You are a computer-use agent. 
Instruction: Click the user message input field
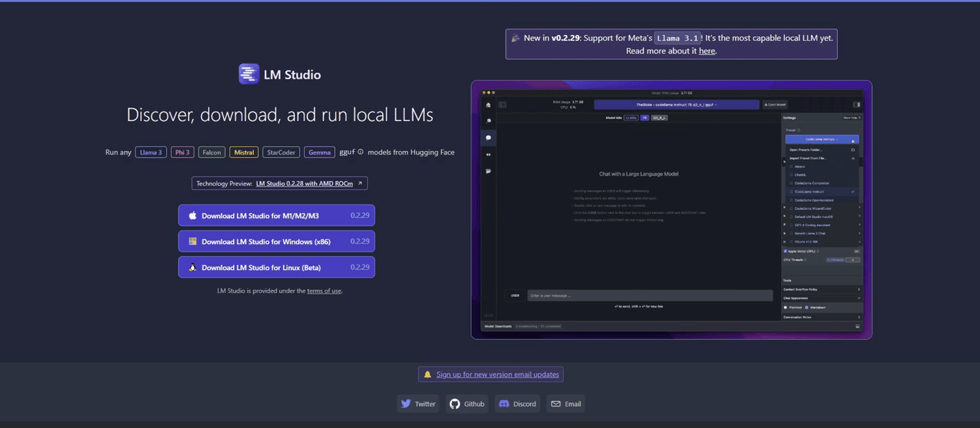[x=650, y=295]
